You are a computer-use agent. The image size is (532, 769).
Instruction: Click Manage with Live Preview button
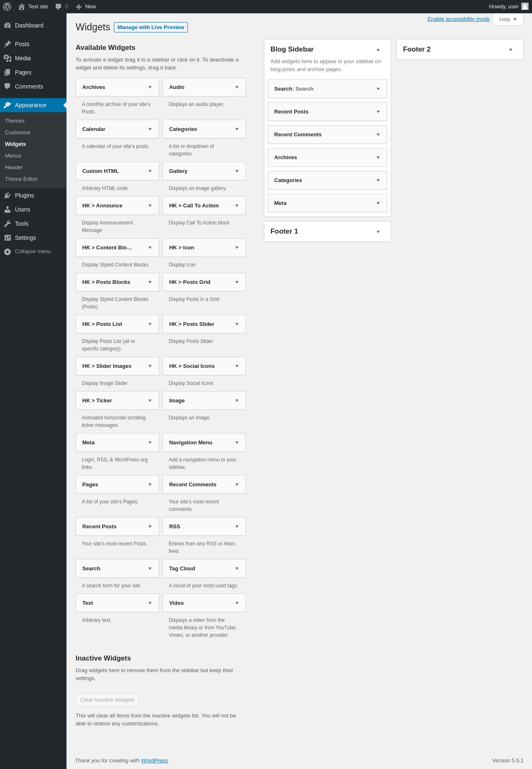pos(151,27)
